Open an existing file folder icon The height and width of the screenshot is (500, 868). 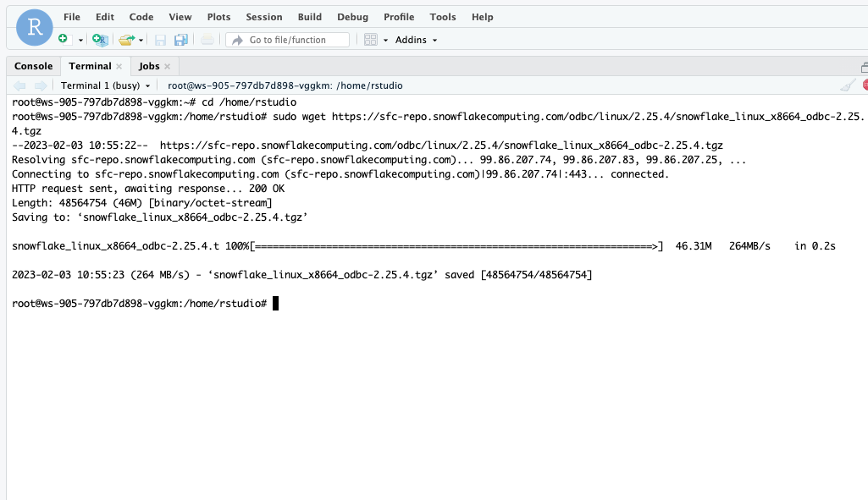click(126, 40)
